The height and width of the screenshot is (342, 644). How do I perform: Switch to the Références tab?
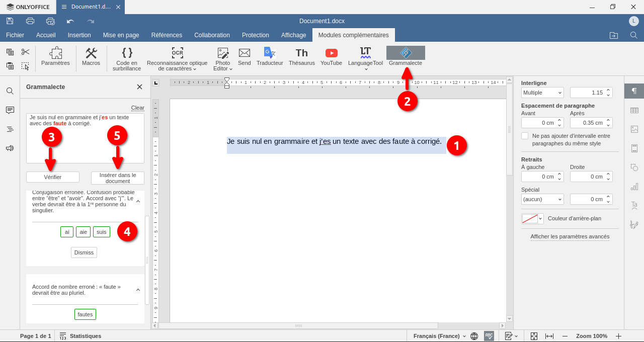click(167, 35)
